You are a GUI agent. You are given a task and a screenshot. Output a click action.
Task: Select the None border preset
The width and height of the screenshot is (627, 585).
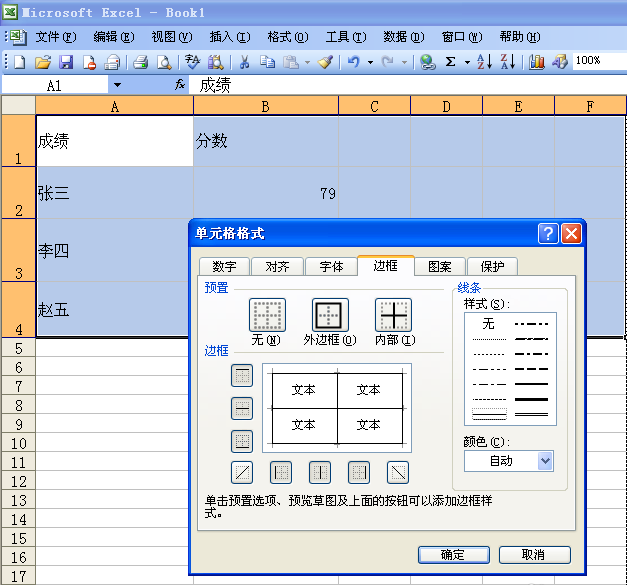coord(267,315)
